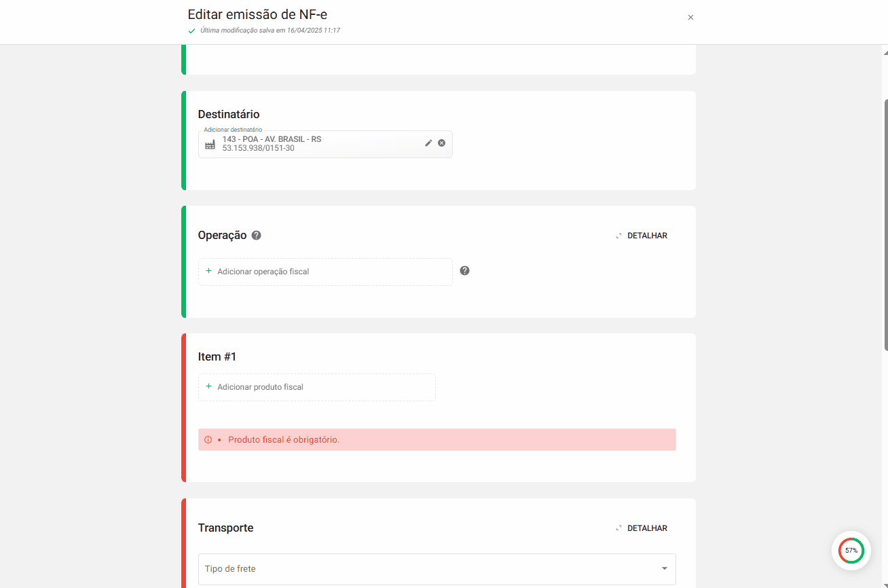888x588 pixels.
Task: Remove the selected destinatário 143 - POA
Action: [442, 143]
